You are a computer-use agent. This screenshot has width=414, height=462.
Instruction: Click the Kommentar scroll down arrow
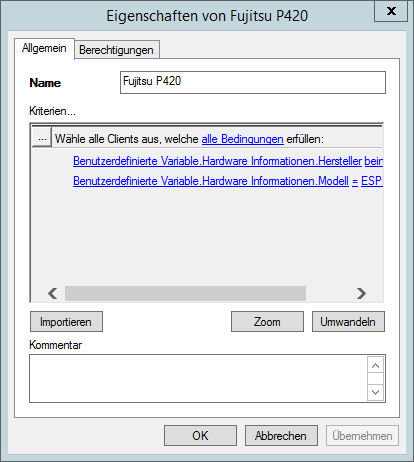[375, 392]
